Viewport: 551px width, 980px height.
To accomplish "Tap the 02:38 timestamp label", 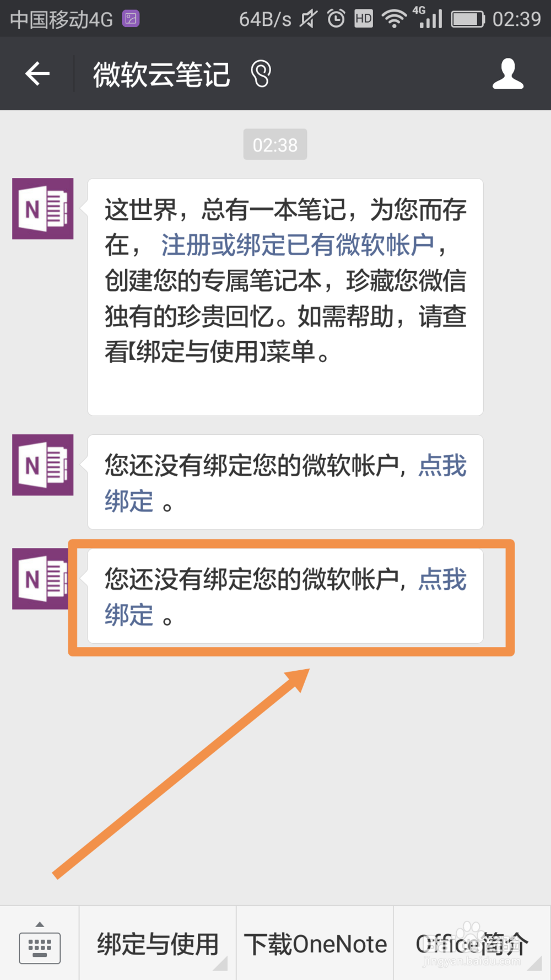I will [275, 144].
